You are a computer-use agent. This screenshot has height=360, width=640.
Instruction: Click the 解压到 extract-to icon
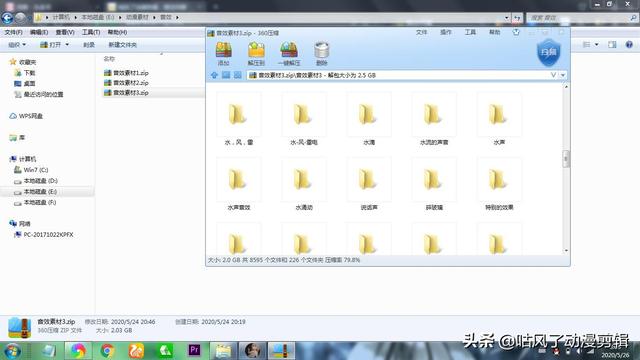256,53
